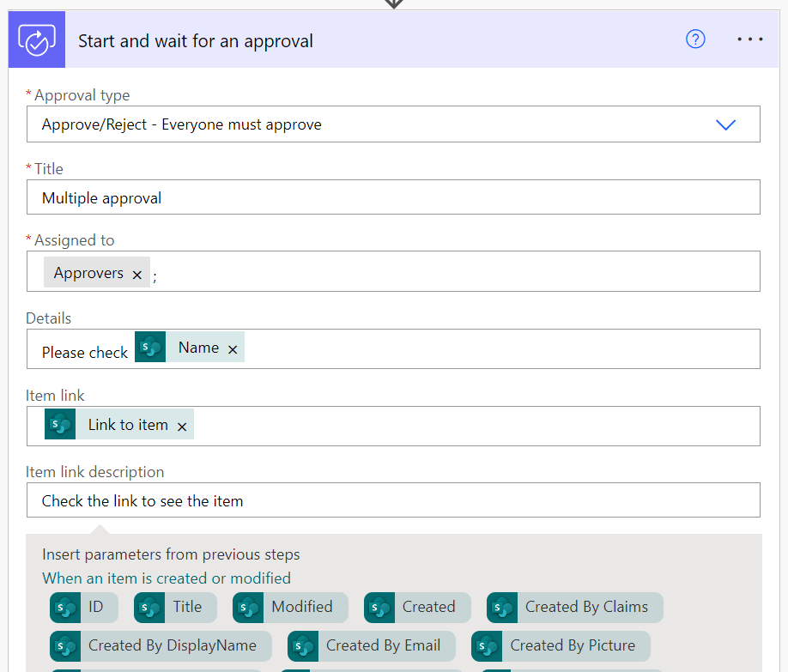
Task: Click the Item link description label
Action: (95, 472)
